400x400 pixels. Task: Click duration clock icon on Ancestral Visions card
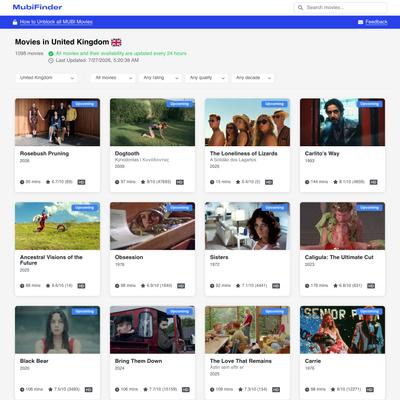point(22,286)
